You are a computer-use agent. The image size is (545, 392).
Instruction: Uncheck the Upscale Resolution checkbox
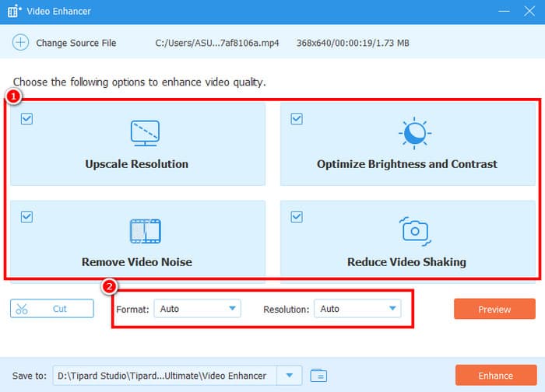(x=27, y=119)
